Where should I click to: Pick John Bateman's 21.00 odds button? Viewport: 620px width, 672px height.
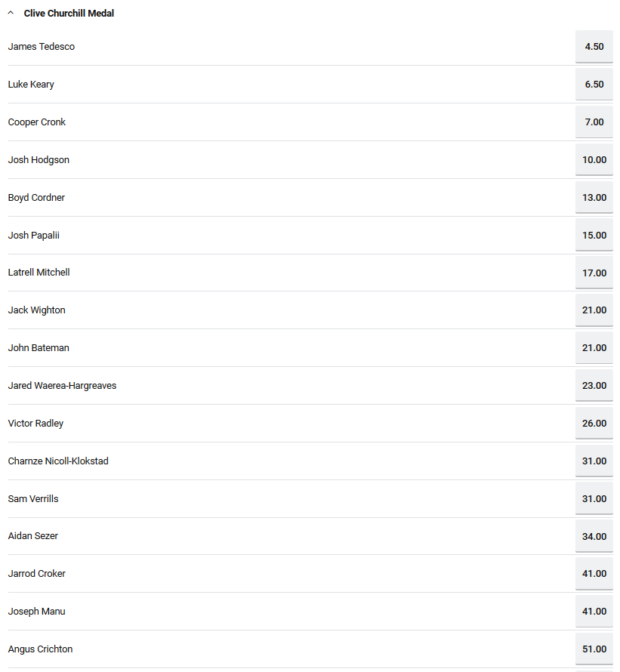click(594, 348)
